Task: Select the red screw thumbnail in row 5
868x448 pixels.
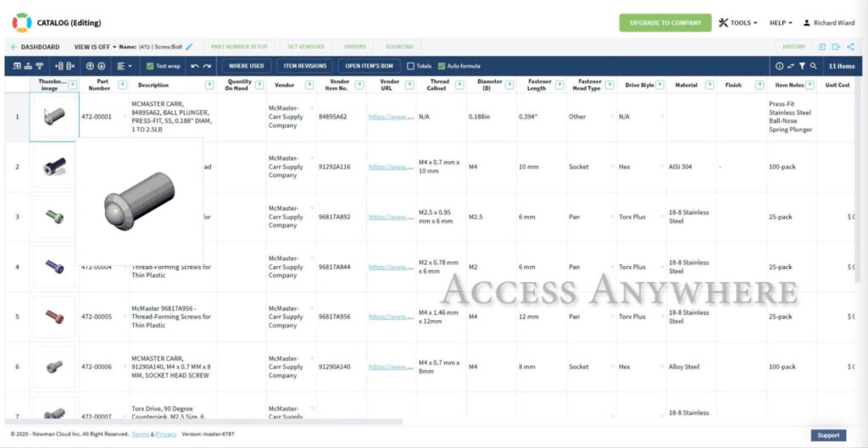Action: [54, 317]
